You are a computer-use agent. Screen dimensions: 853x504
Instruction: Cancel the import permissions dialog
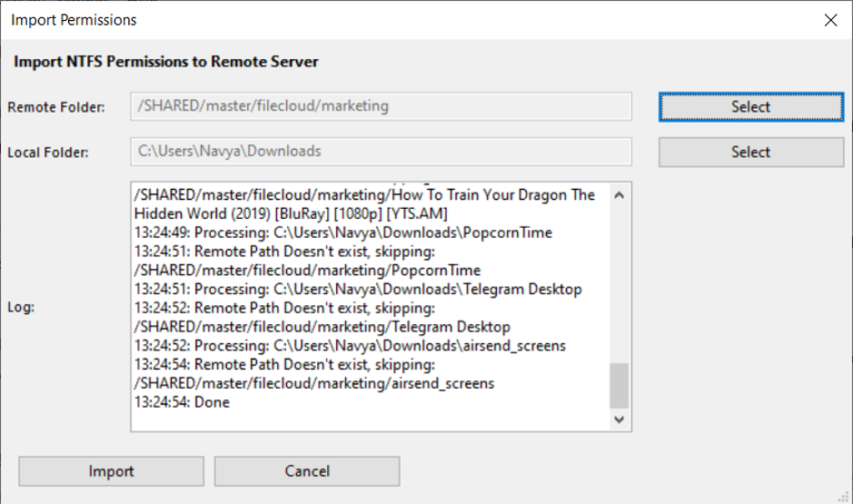click(307, 470)
